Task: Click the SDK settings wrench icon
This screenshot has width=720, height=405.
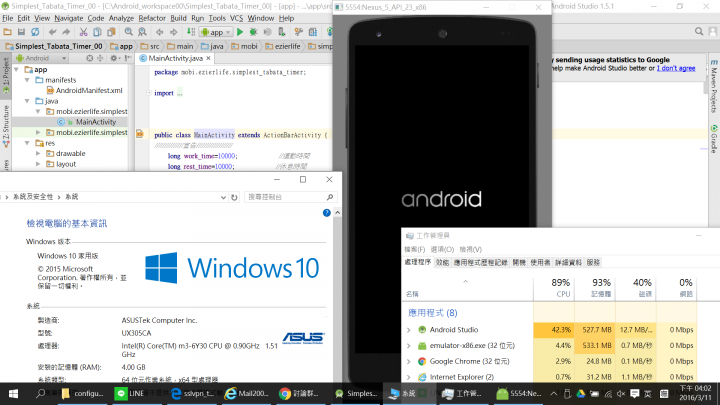Action: (x=298, y=32)
